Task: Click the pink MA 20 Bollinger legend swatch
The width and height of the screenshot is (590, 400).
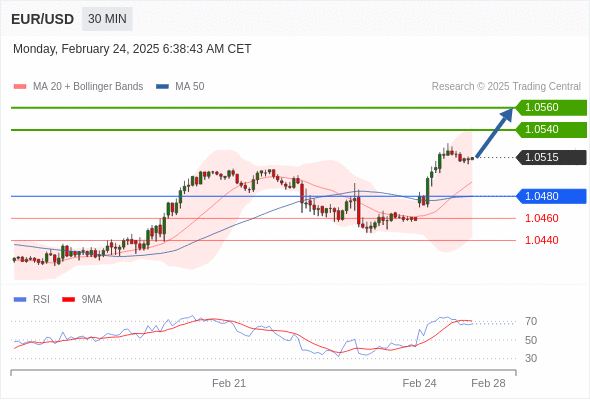Action: coord(20,87)
